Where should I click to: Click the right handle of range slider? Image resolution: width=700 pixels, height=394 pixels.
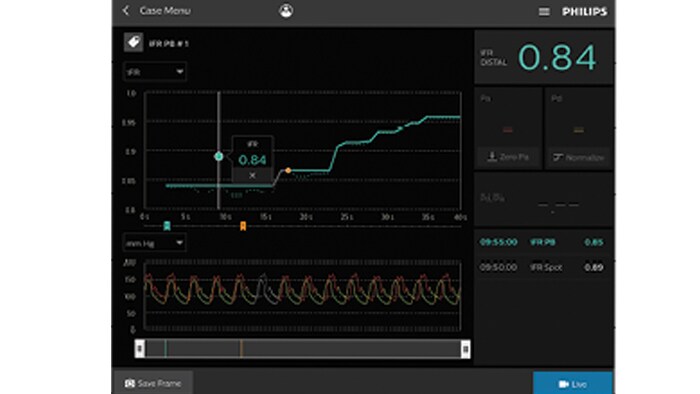(x=465, y=348)
